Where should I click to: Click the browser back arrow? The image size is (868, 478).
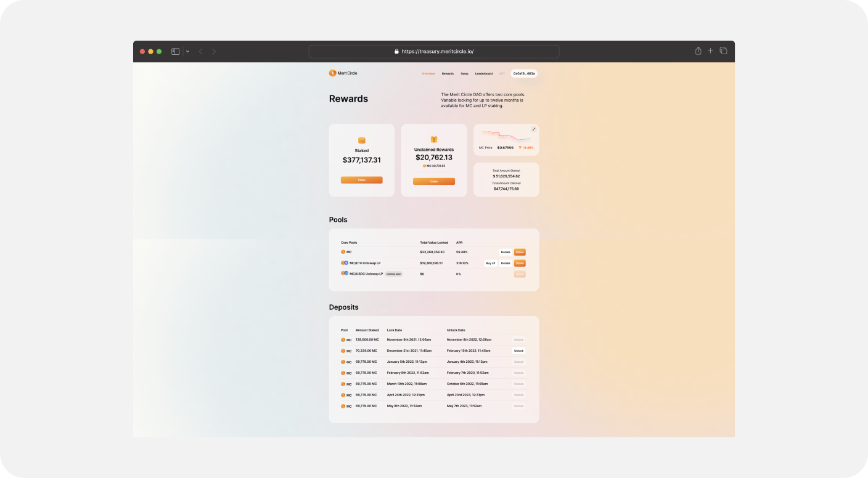(x=200, y=52)
